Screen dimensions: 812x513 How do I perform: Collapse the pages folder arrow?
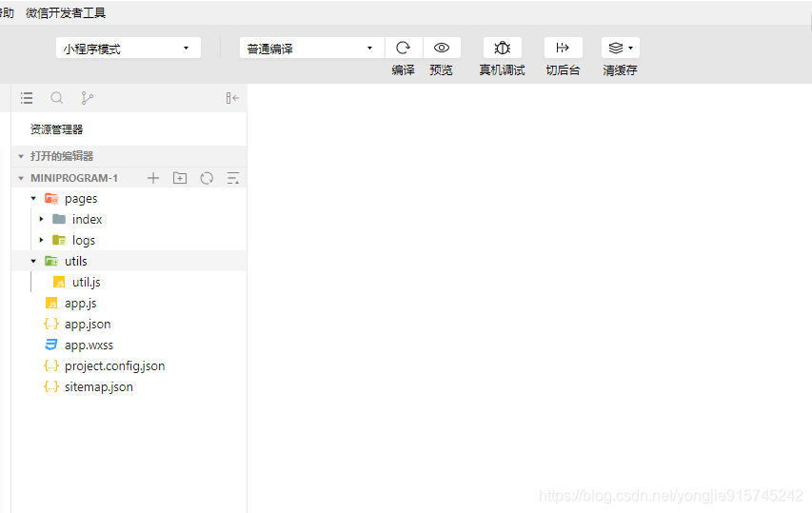pos(33,198)
